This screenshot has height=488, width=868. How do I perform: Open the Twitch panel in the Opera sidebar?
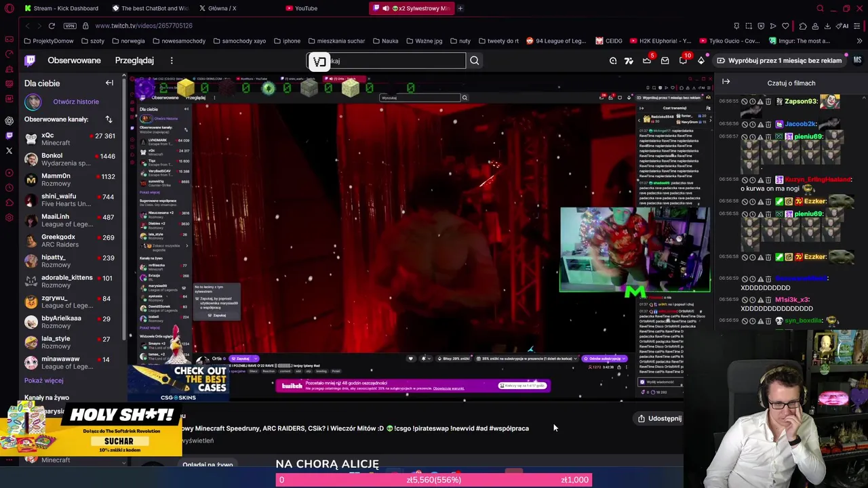coord(9,136)
